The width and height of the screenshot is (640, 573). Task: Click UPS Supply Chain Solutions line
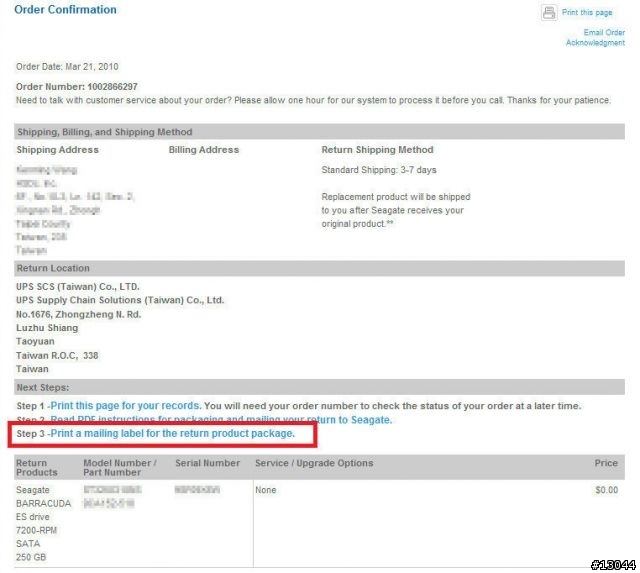point(120,300)
